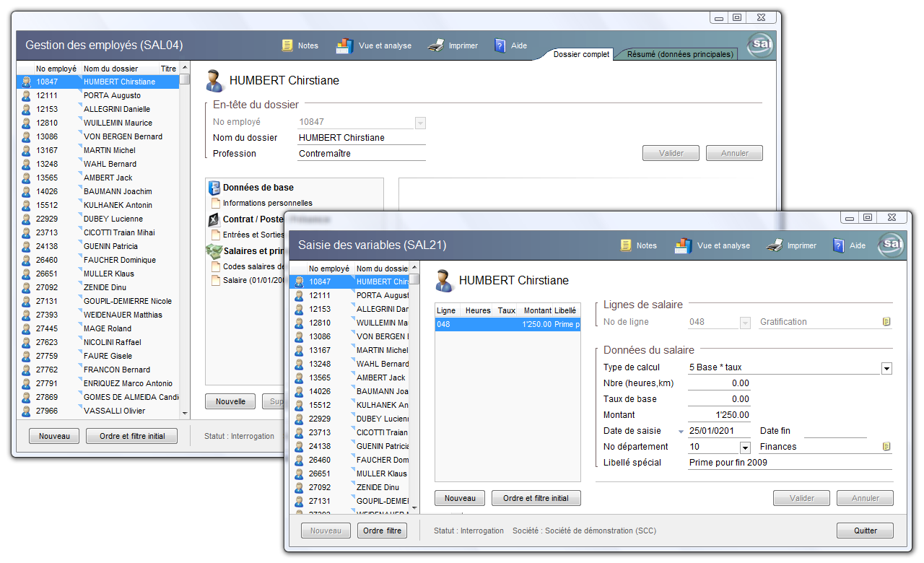Open Informations personnelles document
The image size is (924, 563).
pyautogui.click(x=267, y=204)
